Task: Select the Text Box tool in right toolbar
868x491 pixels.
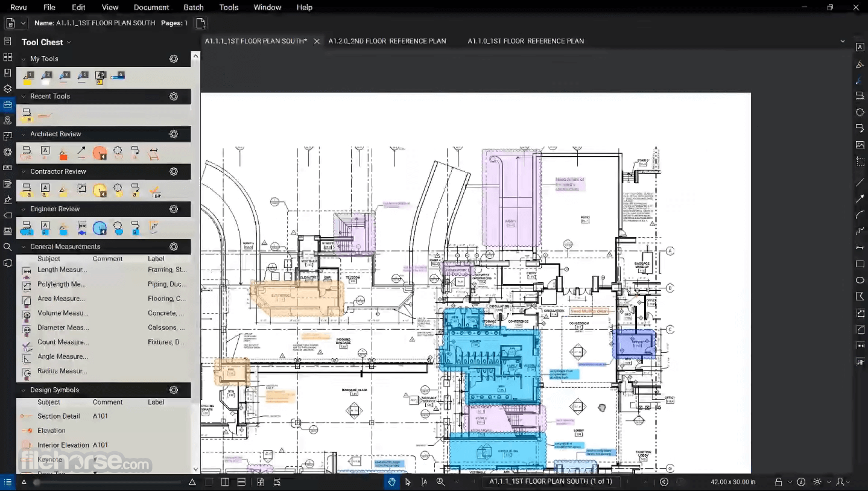Action: click(860, 47)
